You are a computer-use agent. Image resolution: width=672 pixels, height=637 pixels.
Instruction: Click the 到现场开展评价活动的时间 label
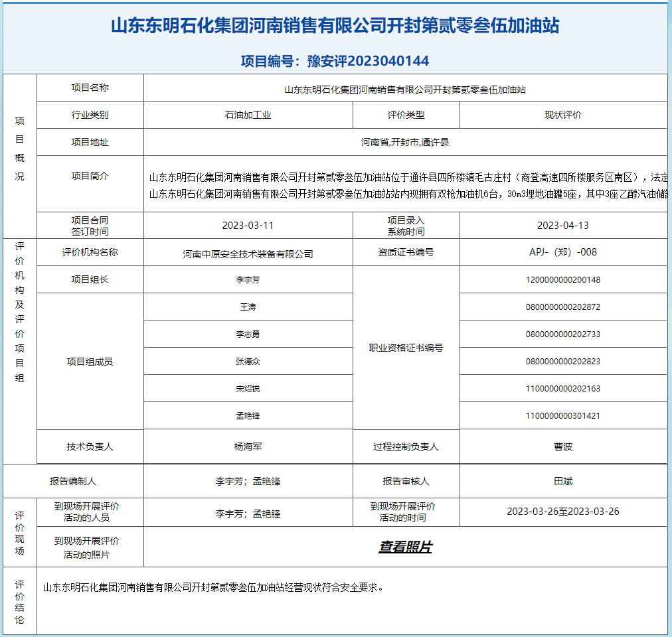402,512
